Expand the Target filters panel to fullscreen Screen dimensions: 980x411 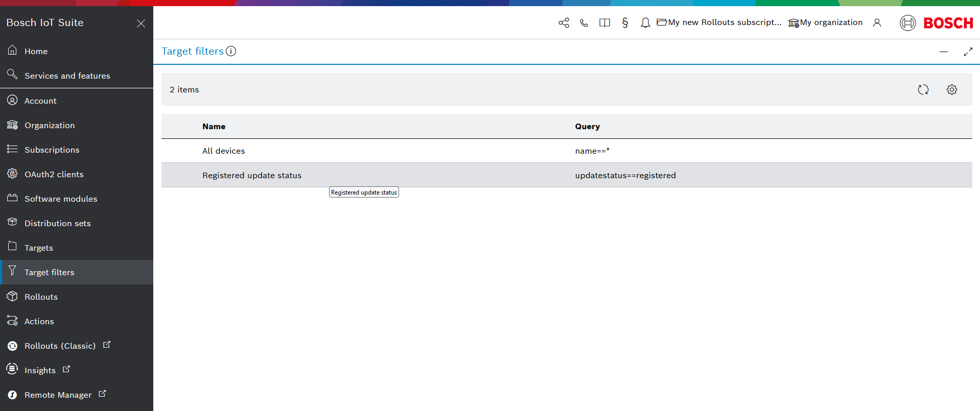pyautogui.click(x=968, y=52)
